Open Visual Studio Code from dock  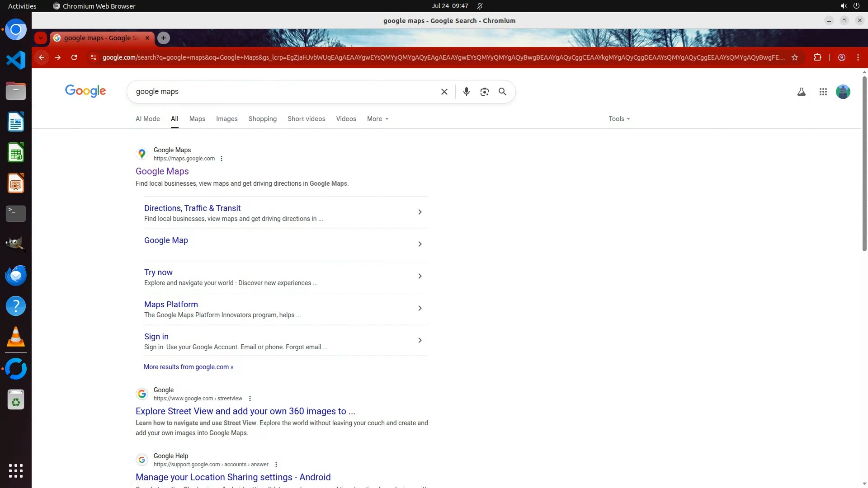pyautogui.click(x=16, y=60)
